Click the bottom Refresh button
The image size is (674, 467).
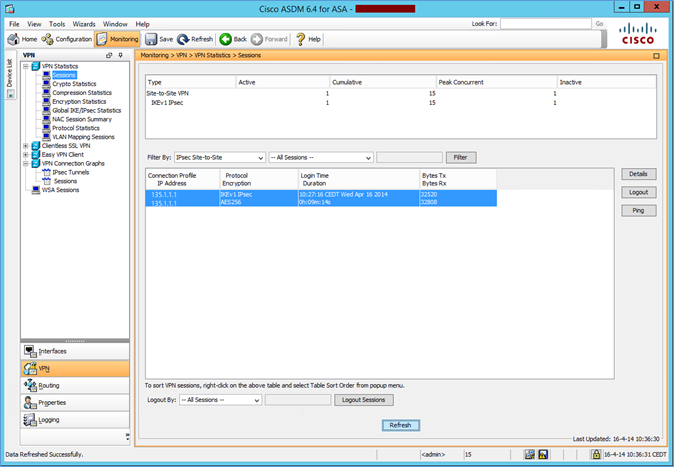pyautogui.click(x=401, y=425)
